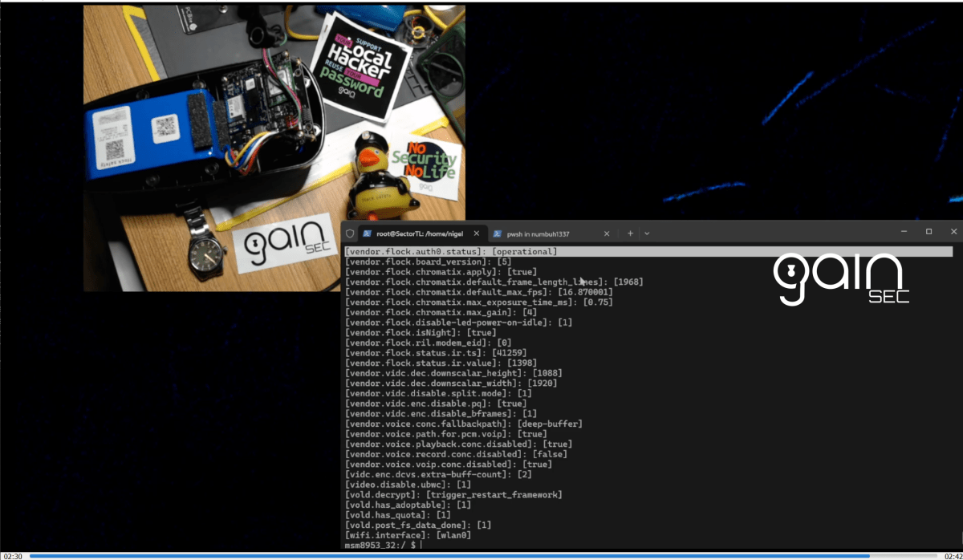
Task: Click the hardware teardown photo thumbnail
Action: tap(274, 148)
